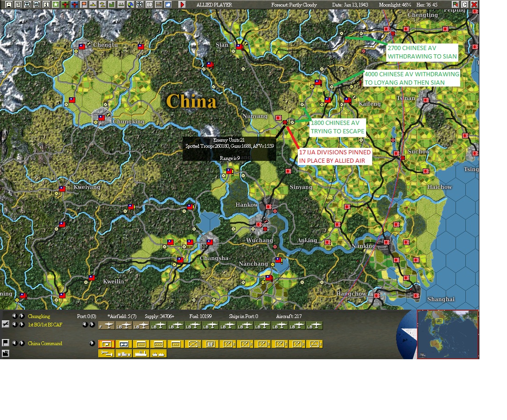Go to previous base with arrow beside Chungking
This screenshot has height=420, width=507.
coord(15,316)
